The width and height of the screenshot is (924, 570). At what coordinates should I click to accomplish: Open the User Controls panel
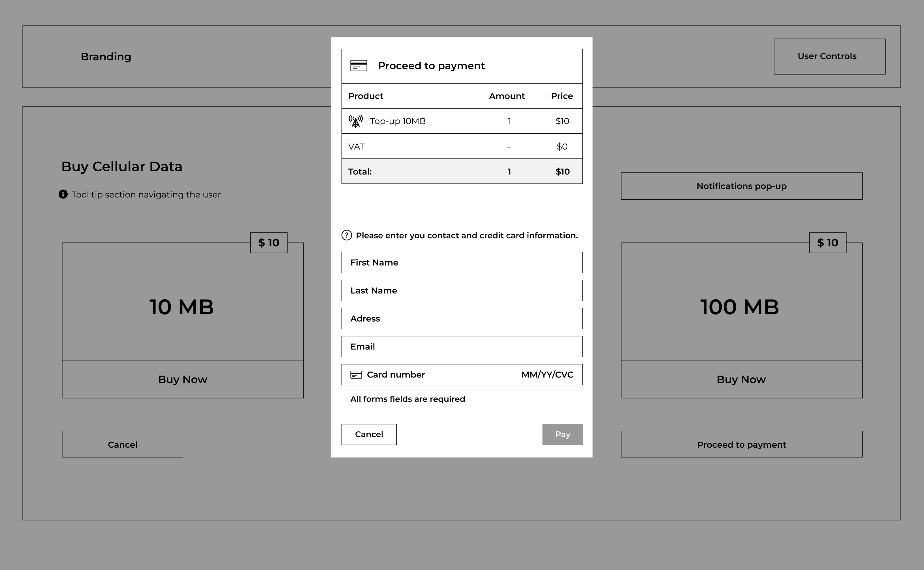click(829, 56)
